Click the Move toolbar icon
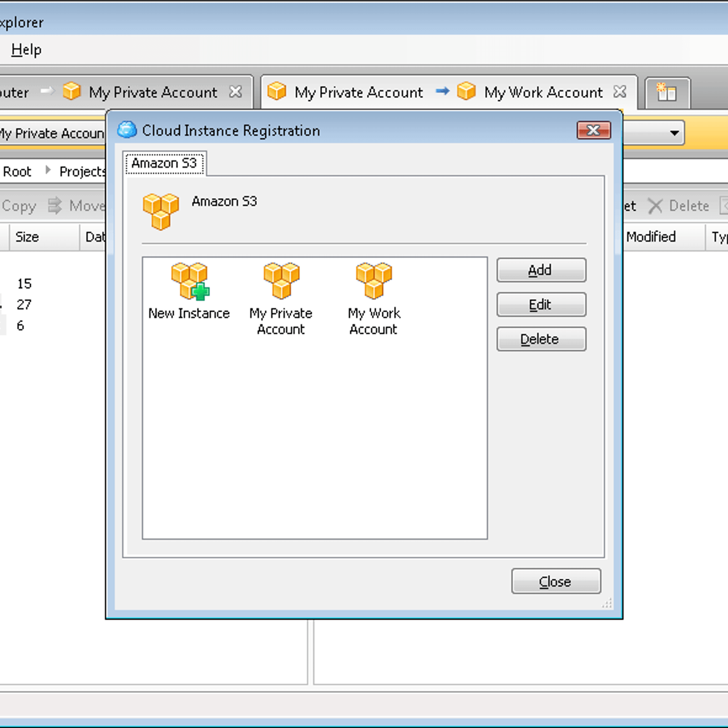The image size is (728, 728). point(55,206)
